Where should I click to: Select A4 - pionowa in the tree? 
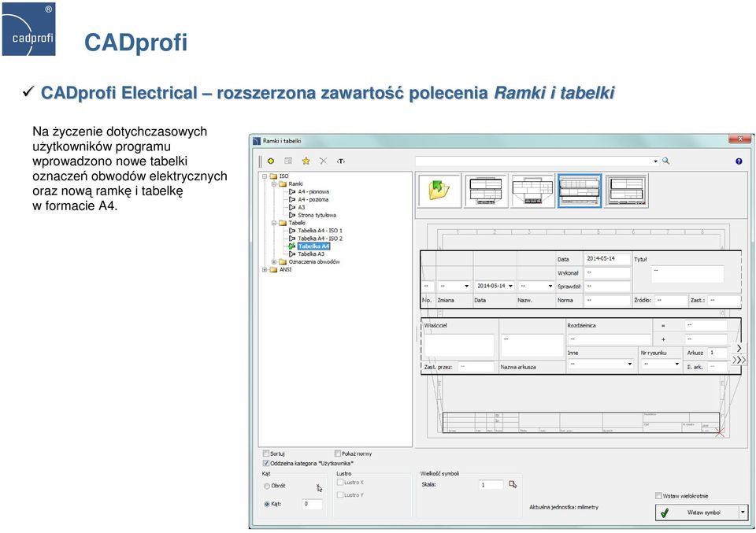point(313,192)
